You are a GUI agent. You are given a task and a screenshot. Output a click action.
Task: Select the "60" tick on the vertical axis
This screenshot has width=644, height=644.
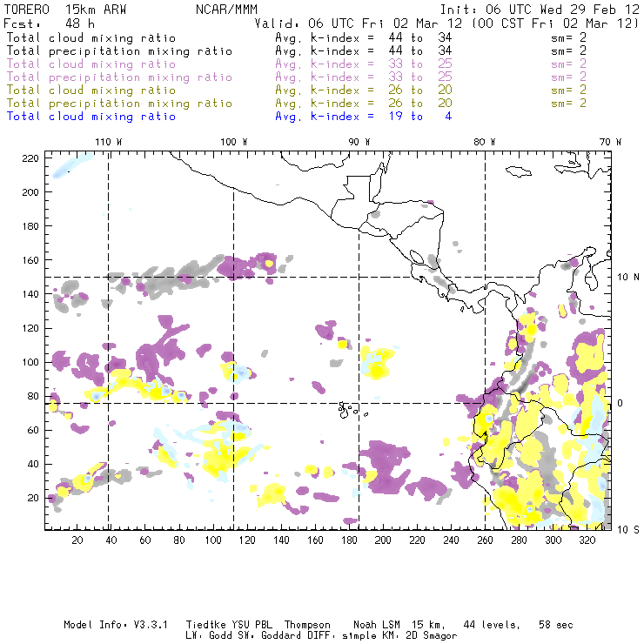tap(33, 430)
